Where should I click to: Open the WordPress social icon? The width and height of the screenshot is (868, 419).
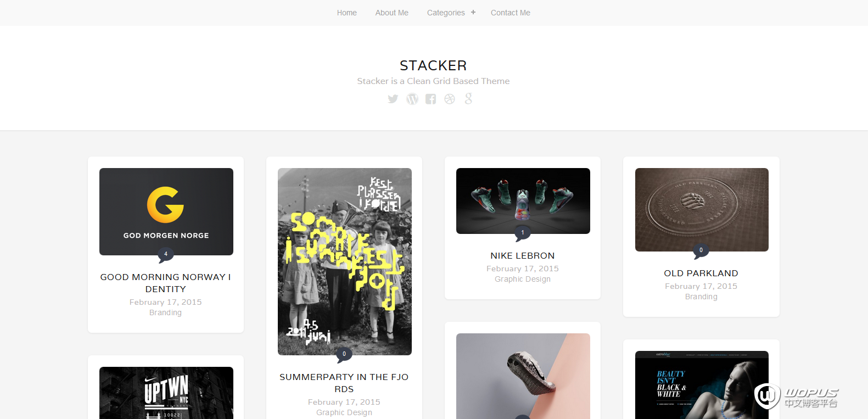pyautogui.click(x=412, y=99)
